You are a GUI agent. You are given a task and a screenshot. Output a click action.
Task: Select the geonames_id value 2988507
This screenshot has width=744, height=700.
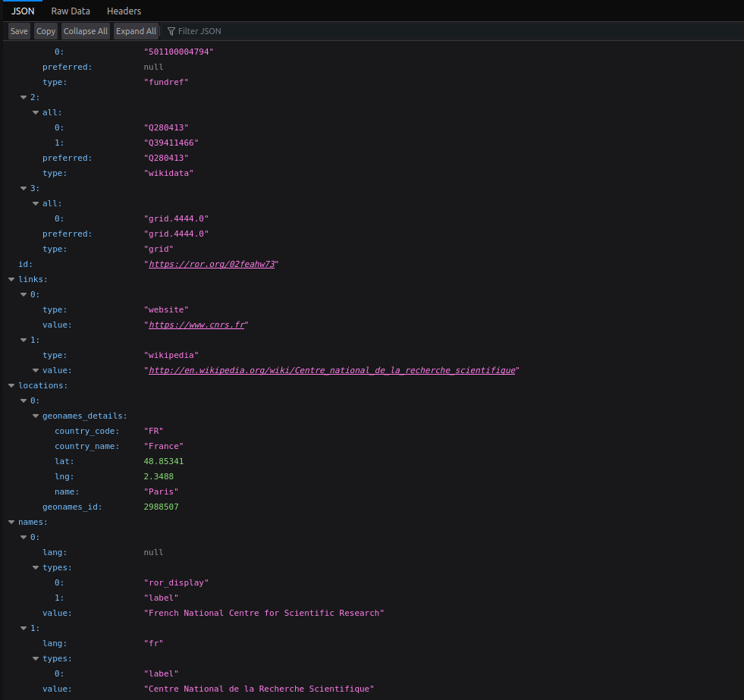(x=161, y=507)
